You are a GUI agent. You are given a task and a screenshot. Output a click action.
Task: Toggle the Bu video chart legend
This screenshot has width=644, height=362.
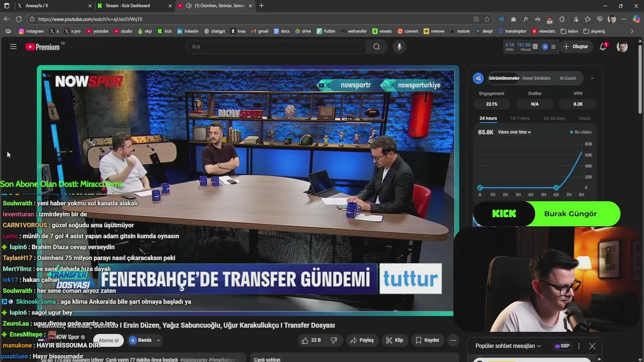[x=581, y=132]
